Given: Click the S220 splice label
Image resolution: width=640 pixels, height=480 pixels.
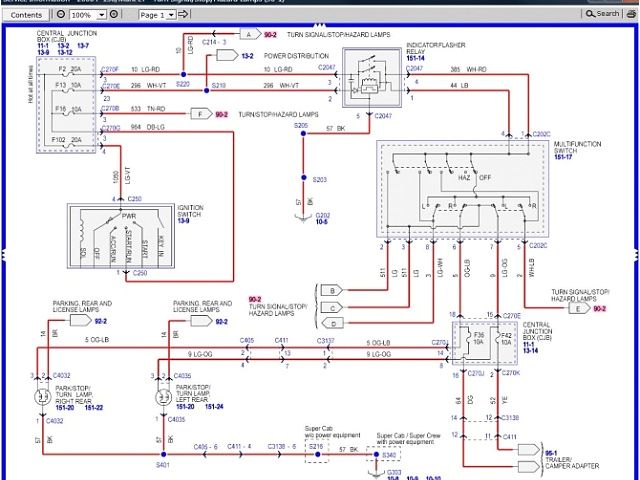Looking at the screenshot, I should [x=183, y=86].
